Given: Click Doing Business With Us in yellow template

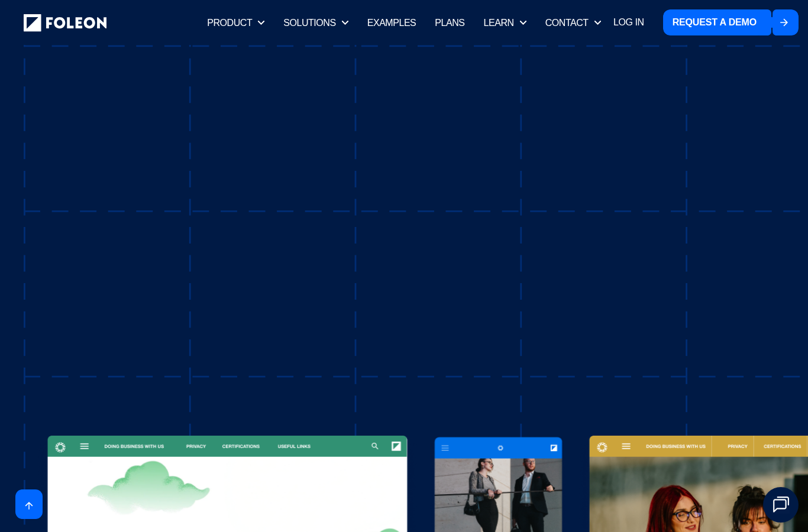Looking at the screenshot, I should pos(676,446).
